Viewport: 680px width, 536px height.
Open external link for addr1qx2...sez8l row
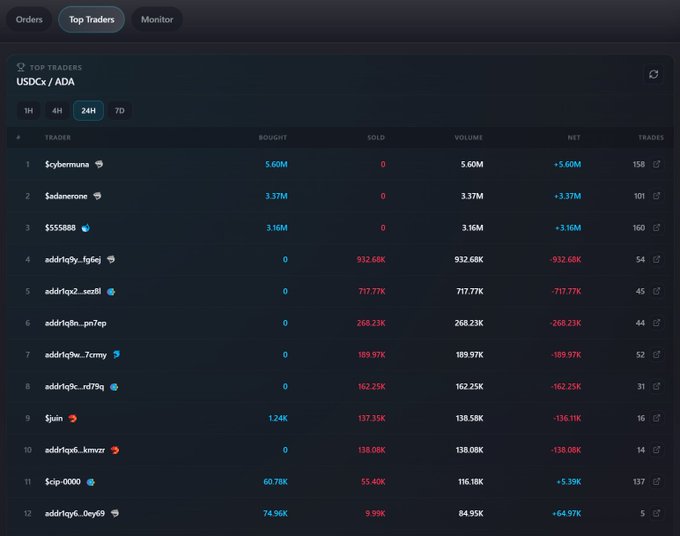[x=657, y=291]
